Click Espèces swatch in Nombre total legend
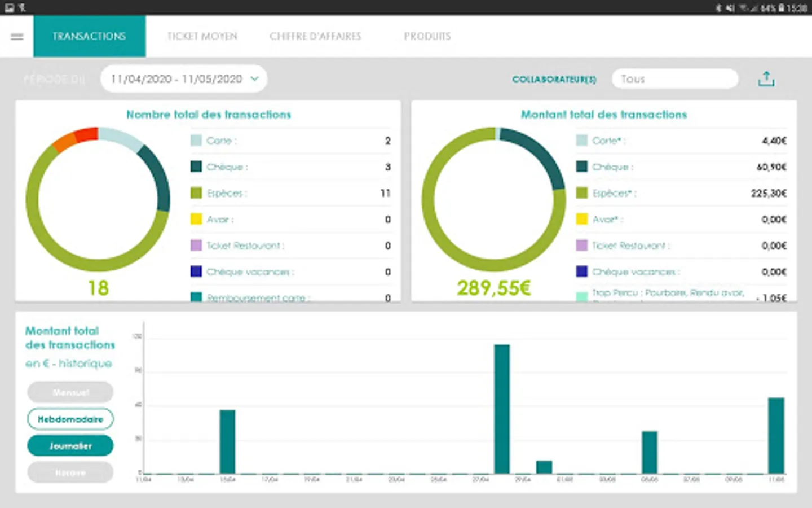Viewport: 812px width, 508px height. pyautogui.click(x=196, y=193)
